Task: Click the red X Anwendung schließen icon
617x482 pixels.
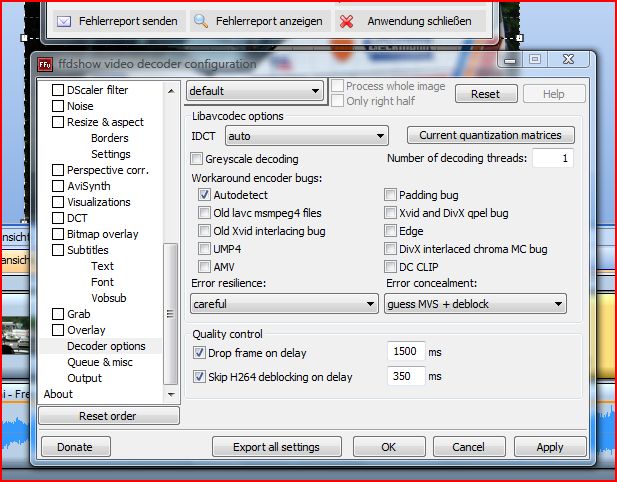Action: click(x=346, y=21)
